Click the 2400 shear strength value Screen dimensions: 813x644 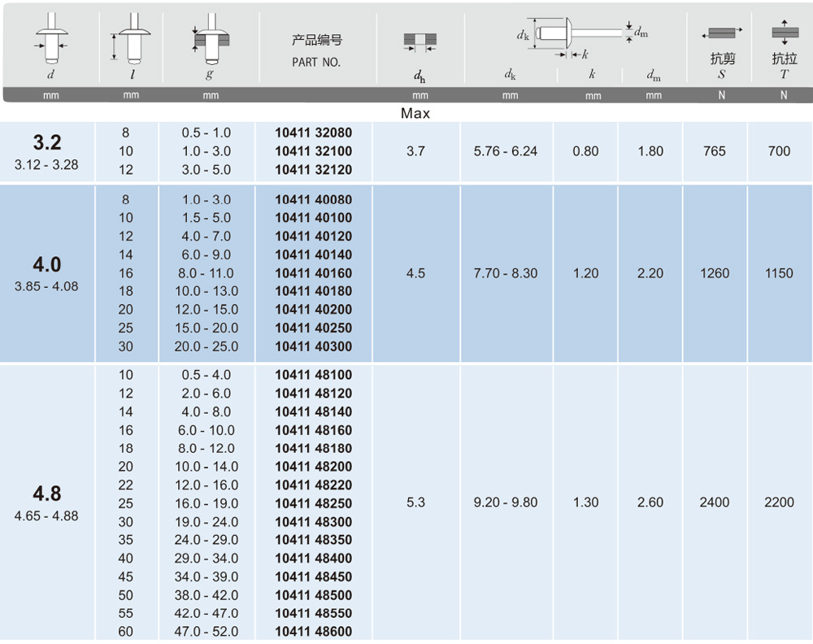[715, 503]
